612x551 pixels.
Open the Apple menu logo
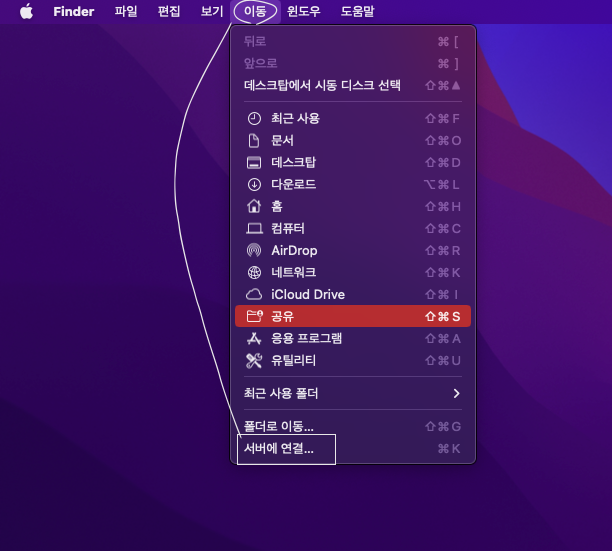pyautogui.click(x=27, y=11)
